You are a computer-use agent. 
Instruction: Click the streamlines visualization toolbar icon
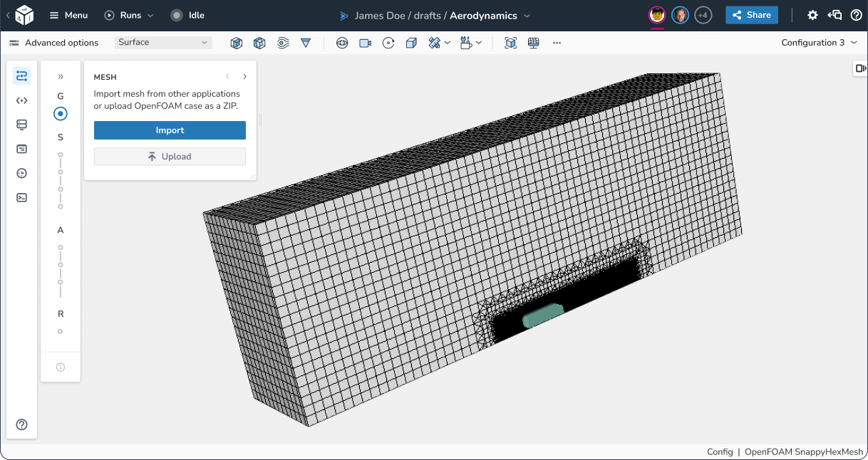click(283, 43)
